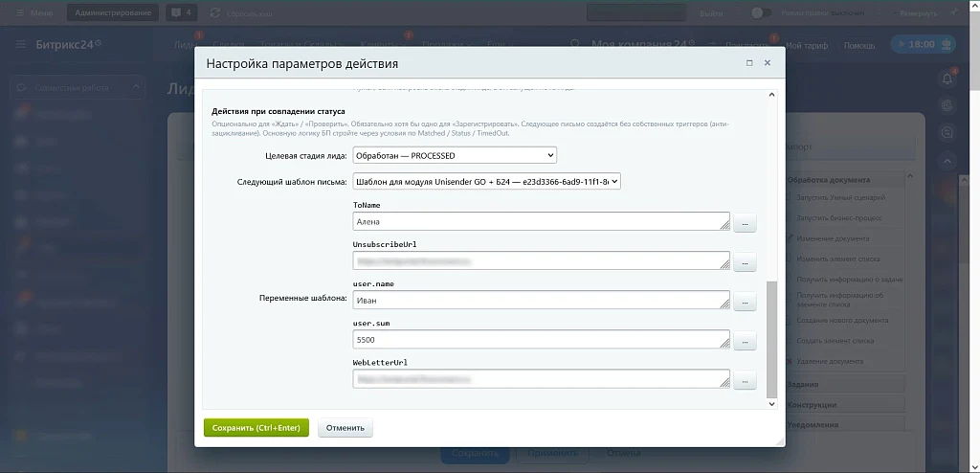Maximize the action settings dialog

click(x=749, y=63)
